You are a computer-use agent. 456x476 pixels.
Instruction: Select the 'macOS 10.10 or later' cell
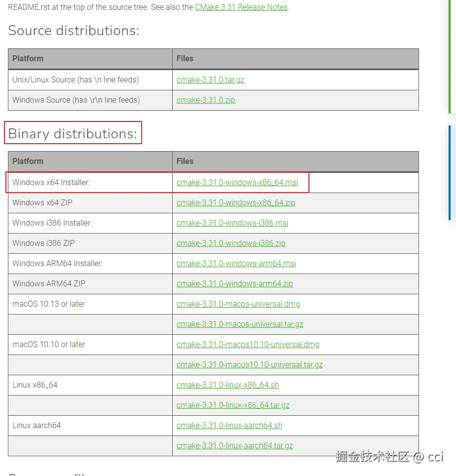[x=90, y=345]
